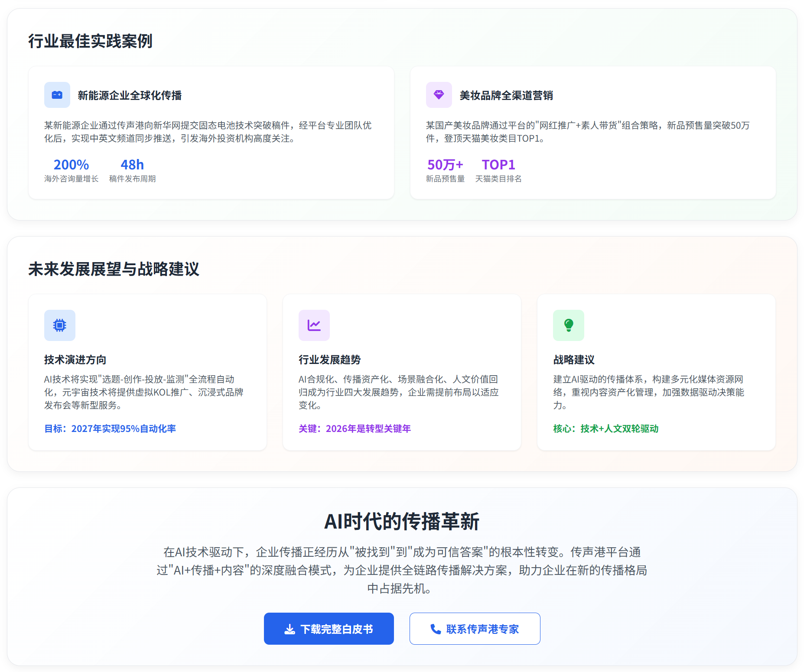The height and width of the screenshot is (672, 807).
Task: Click the 48h publishing cycle stat
Action: [132, 165]
